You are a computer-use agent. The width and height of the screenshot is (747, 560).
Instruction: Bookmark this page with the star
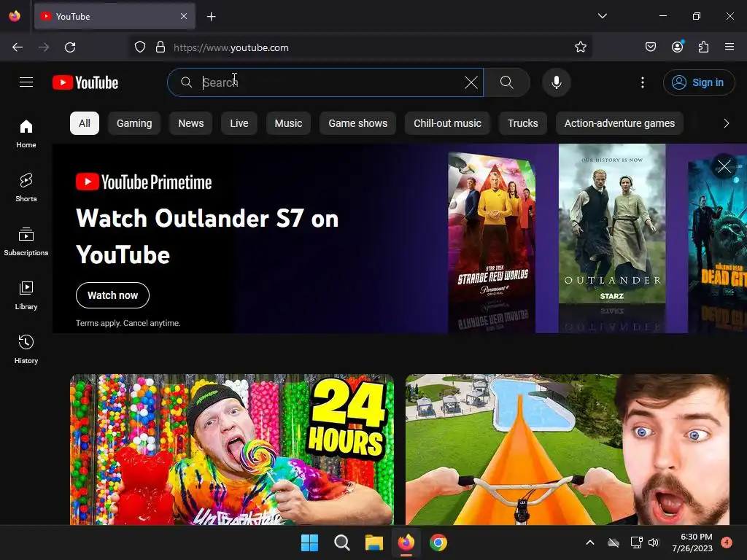click(580, 47)
